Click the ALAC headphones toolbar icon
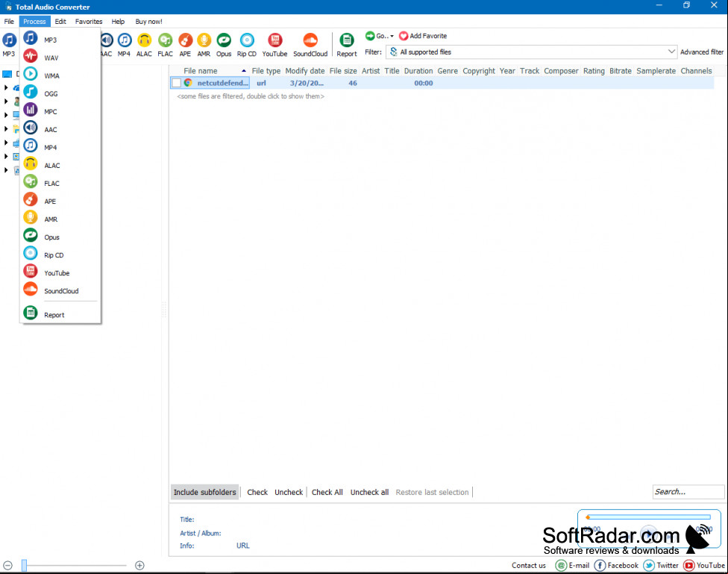 tap(144, 45)
